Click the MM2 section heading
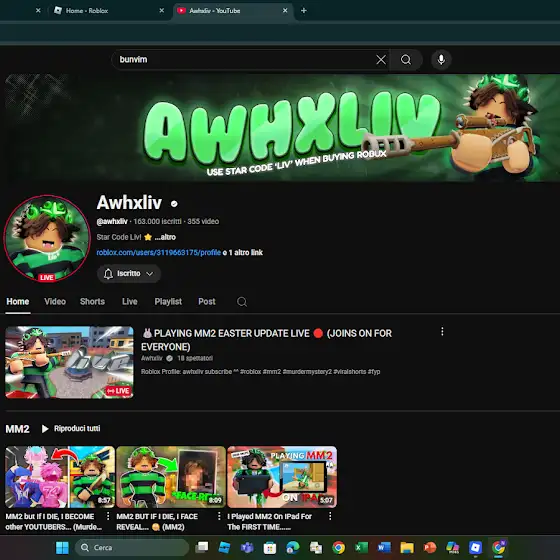 tap(17, 429)
